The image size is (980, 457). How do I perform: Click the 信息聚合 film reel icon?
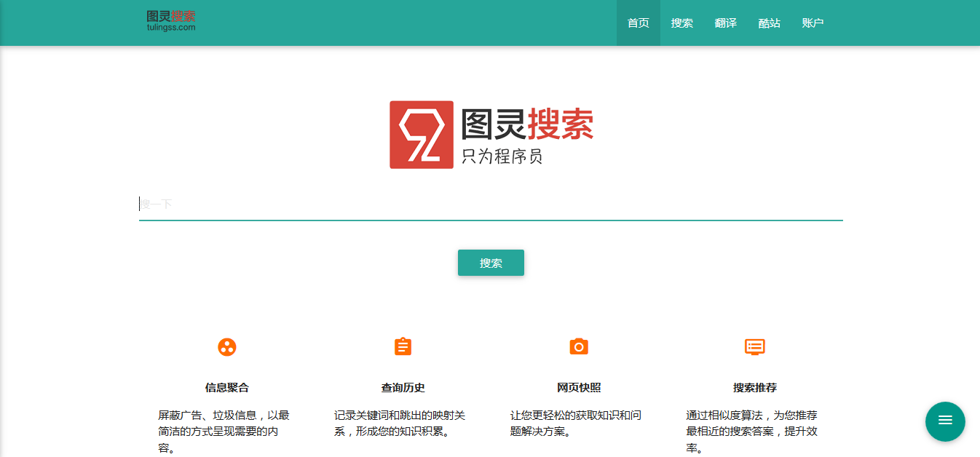click(x=227, y=347)
